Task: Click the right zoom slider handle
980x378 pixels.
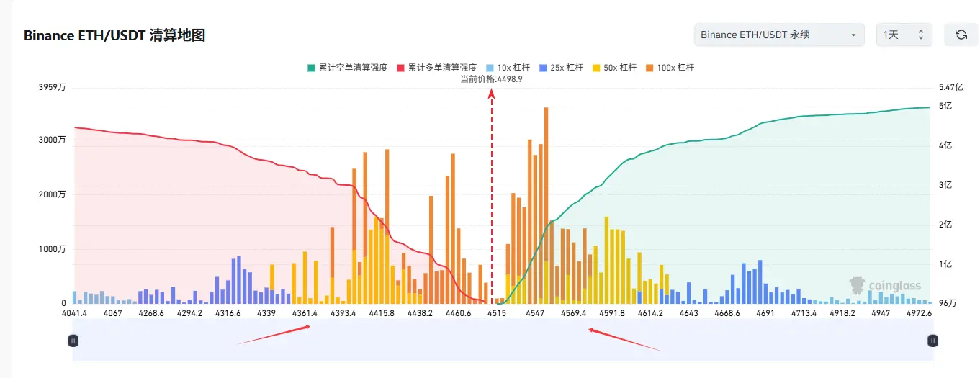Action: click(932, 341)
